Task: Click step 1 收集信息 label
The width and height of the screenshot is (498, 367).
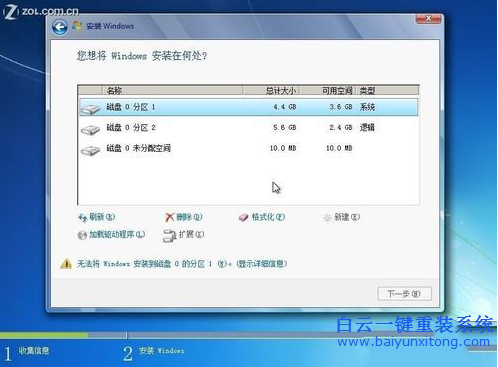Action: tap(34, 350)
